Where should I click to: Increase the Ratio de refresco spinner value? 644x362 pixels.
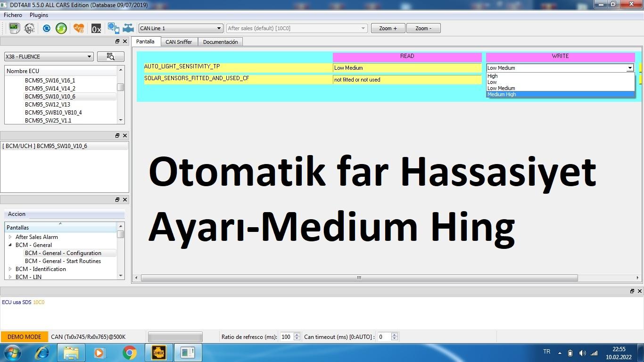[297, 335]
